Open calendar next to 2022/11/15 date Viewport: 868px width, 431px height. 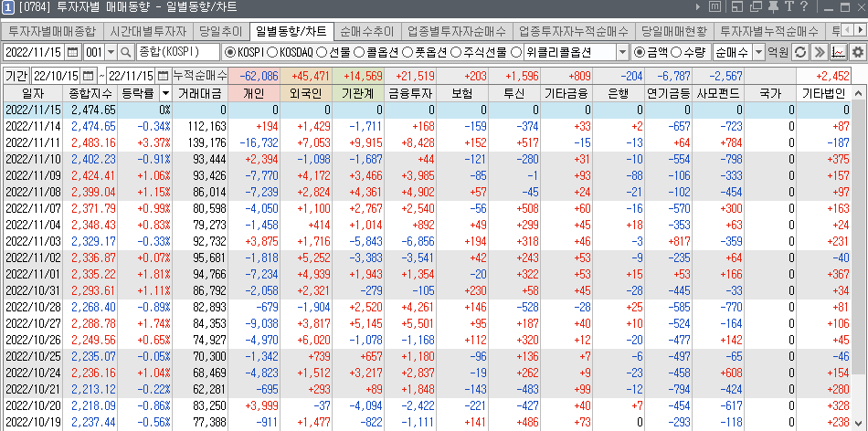click(x=71, y=52)
